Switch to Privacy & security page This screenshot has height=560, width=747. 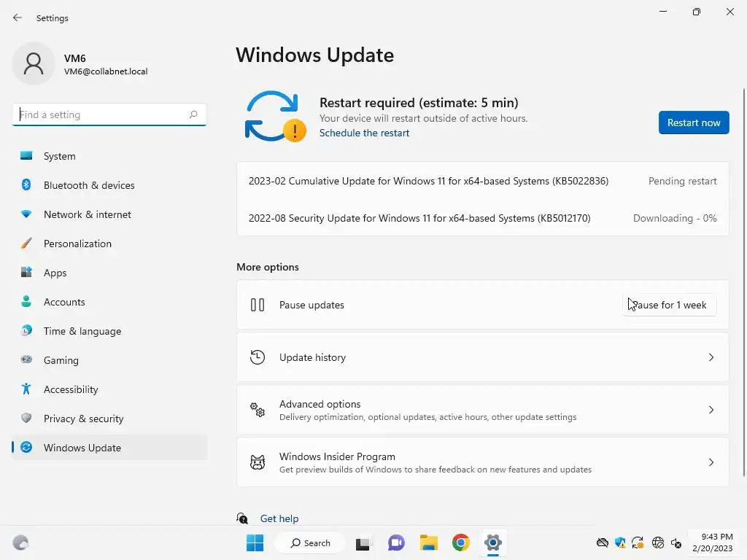tap(109, 419)
